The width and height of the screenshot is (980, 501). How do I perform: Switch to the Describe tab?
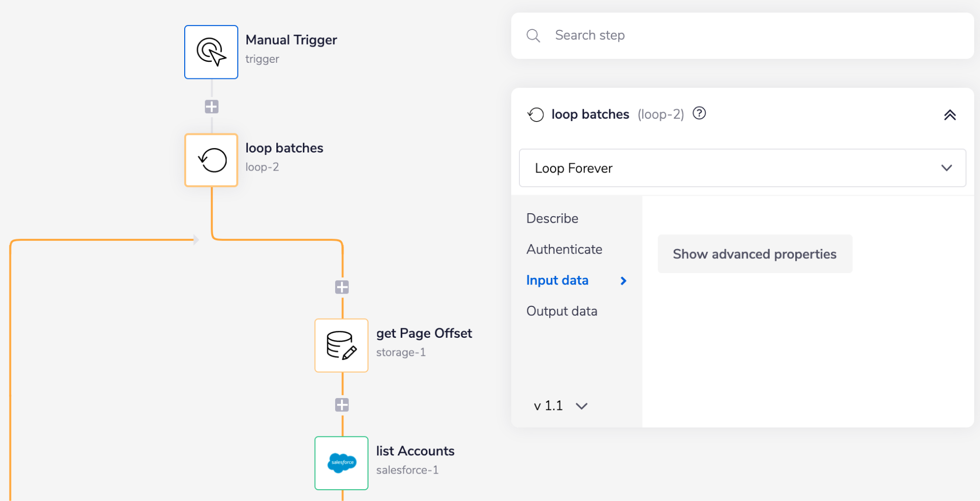coord(552,218)
